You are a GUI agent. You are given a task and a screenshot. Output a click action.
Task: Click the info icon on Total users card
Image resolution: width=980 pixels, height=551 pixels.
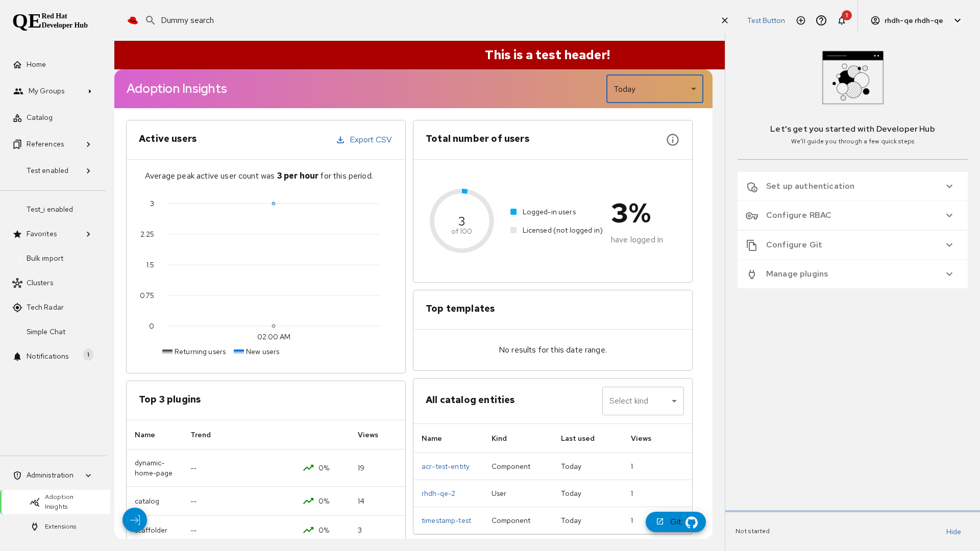(673, 140)
